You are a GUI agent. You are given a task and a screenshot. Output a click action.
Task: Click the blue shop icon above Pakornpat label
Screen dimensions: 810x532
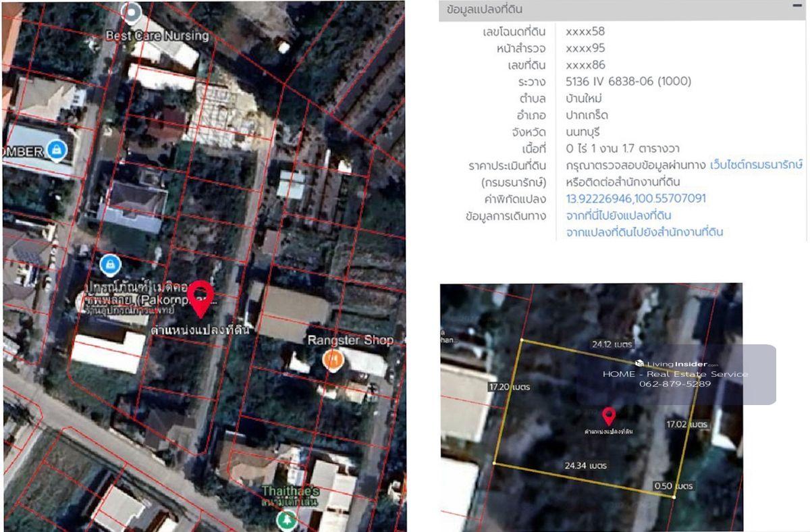click(108, 263)
